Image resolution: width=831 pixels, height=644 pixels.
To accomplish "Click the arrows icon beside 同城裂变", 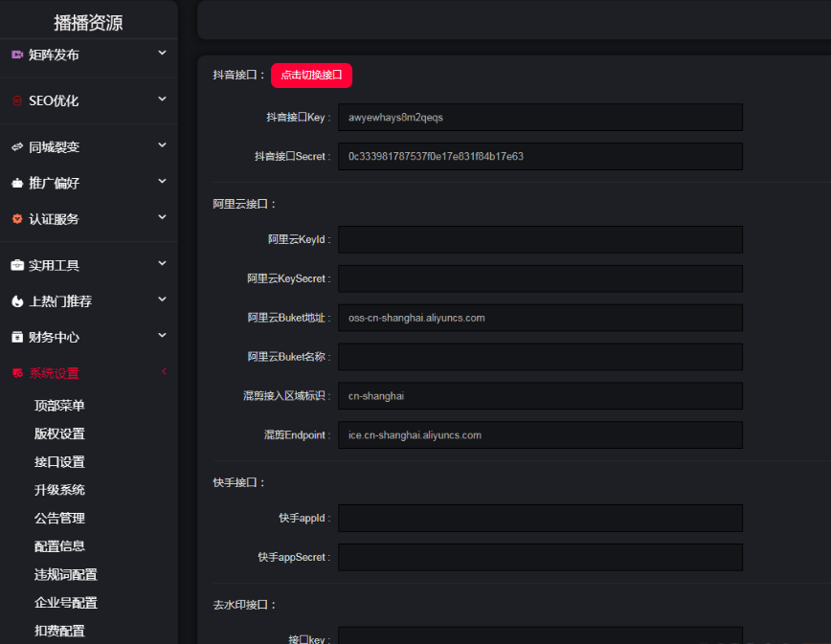I will click(17, 147).
